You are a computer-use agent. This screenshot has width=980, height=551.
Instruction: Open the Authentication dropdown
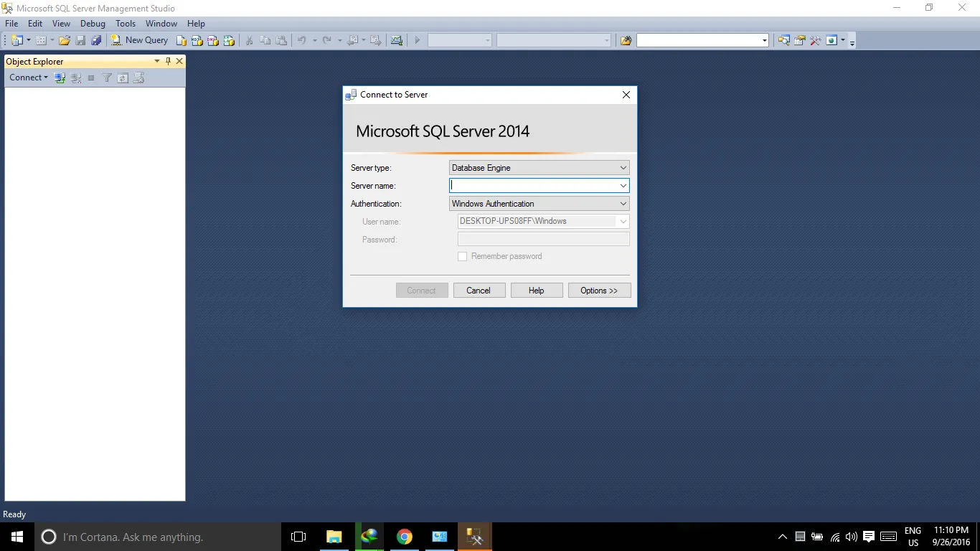[539, 204]
